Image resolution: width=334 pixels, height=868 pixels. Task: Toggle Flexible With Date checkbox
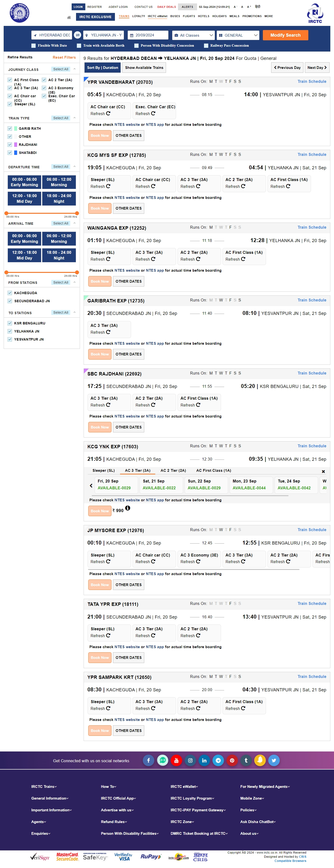tap(33, 45)
